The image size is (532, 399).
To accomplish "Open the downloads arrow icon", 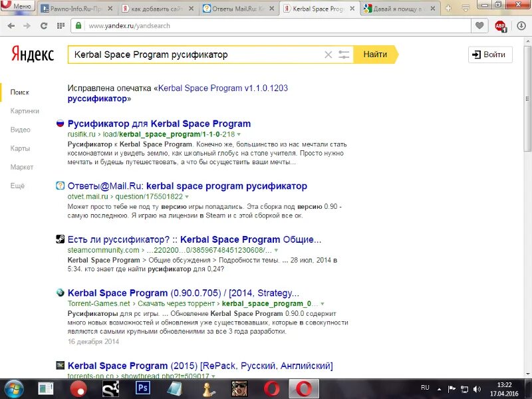I will (521, 26).
